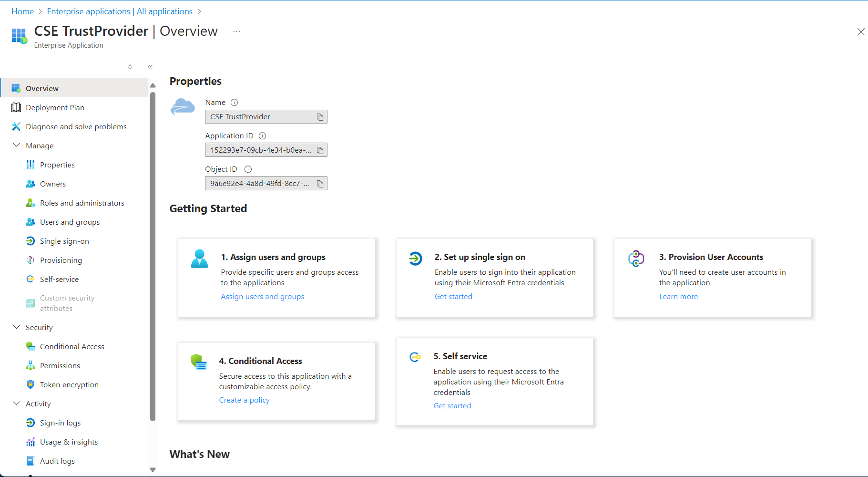The height and width of the screenshot is (477, 868).
Task: Click the info icon next to Object ID
Action: point(248,169)
